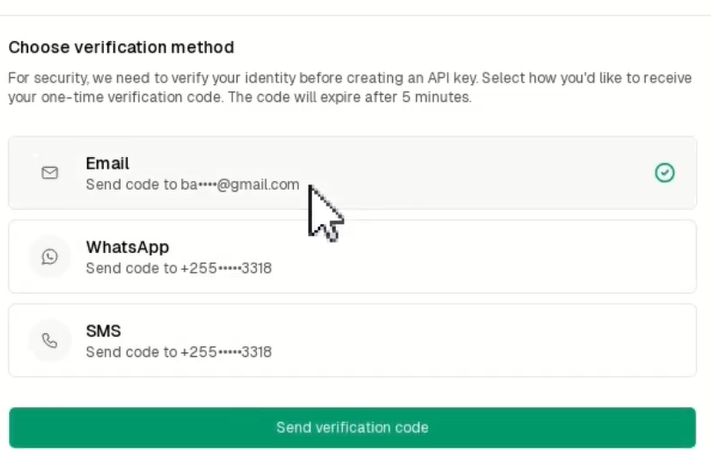Image resolution: width=711 pixels, height=454 pixels.
Task: Click the masked phone number under SMS
Action: (225, 352)
